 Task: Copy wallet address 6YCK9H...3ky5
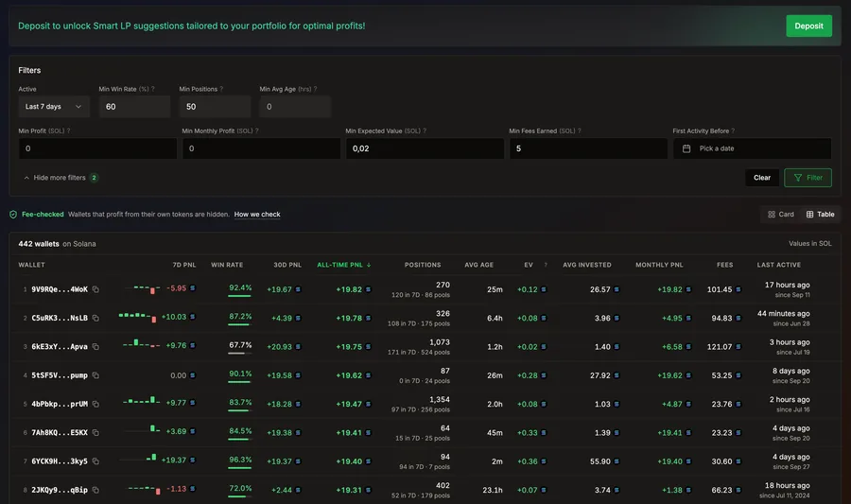pos(96,461)
